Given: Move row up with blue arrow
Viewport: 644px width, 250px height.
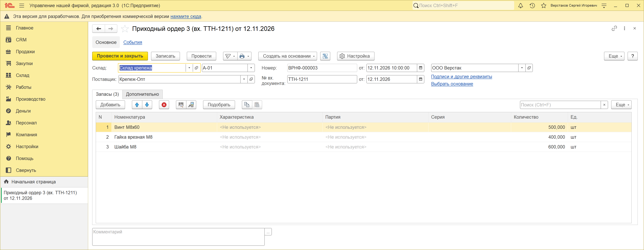Looking at the screenshot, I should click(x=137, y=105).
